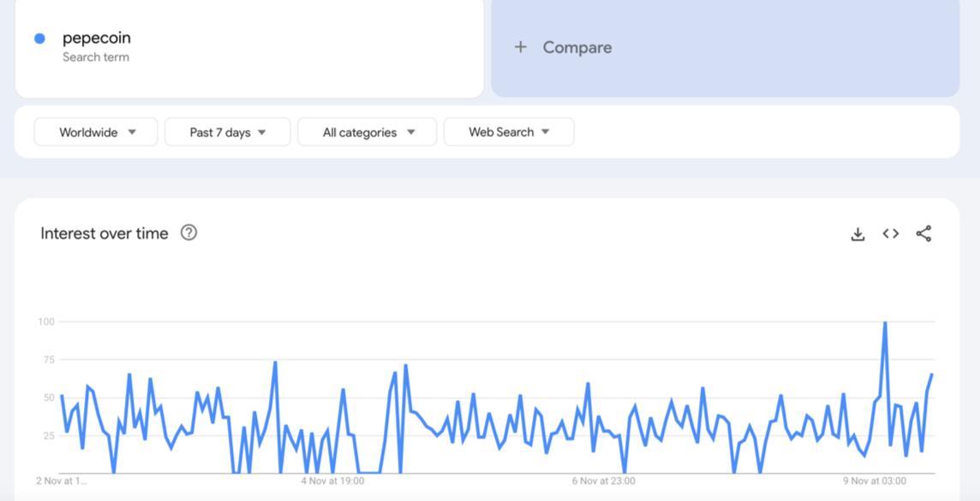Click the Search term subtitle under pepecoin

pos(96,57)
